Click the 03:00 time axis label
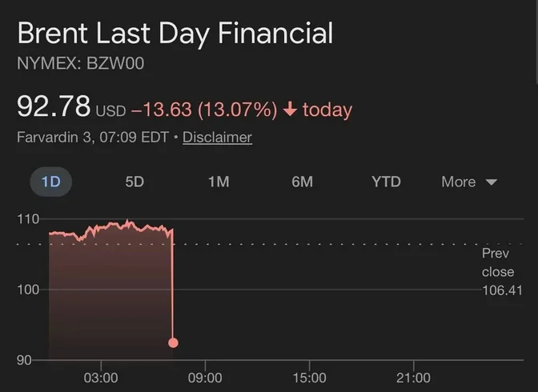Screen dimensions: 538x392 [101, 378]
